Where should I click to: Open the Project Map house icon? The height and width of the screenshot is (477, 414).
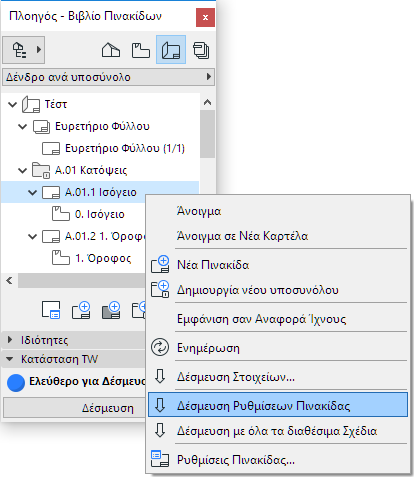pyautogui.click(x=111, y=50)
